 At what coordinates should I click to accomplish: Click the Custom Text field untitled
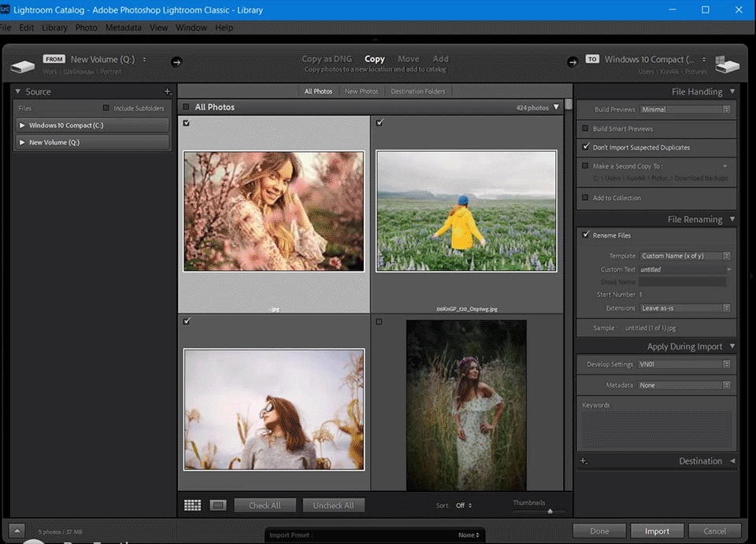(x=682, y=269)
